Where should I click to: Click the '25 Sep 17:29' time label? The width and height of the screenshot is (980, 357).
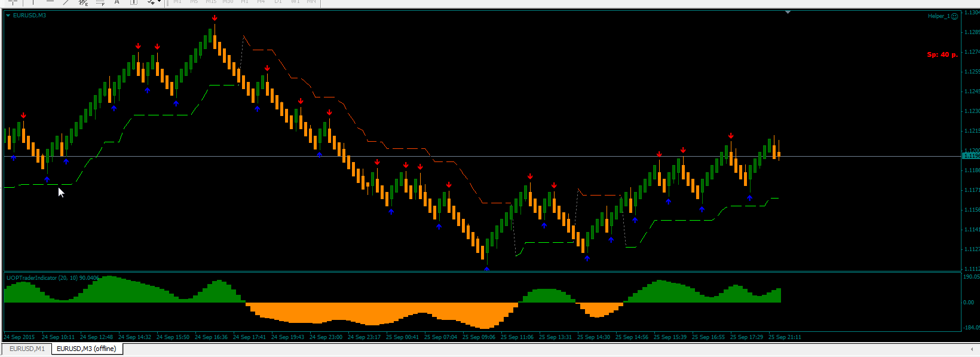pyautogui.click(x=746, y=337)
